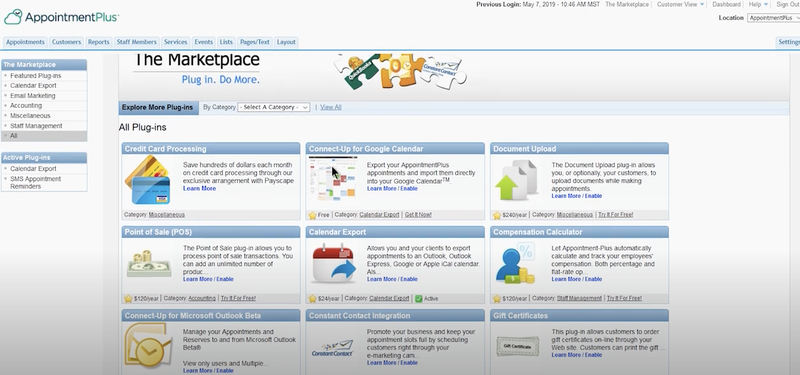Viewport: 800px width, 375px height.
Task: Select the Staff Management sidebar category
Action: coord(36,126)
